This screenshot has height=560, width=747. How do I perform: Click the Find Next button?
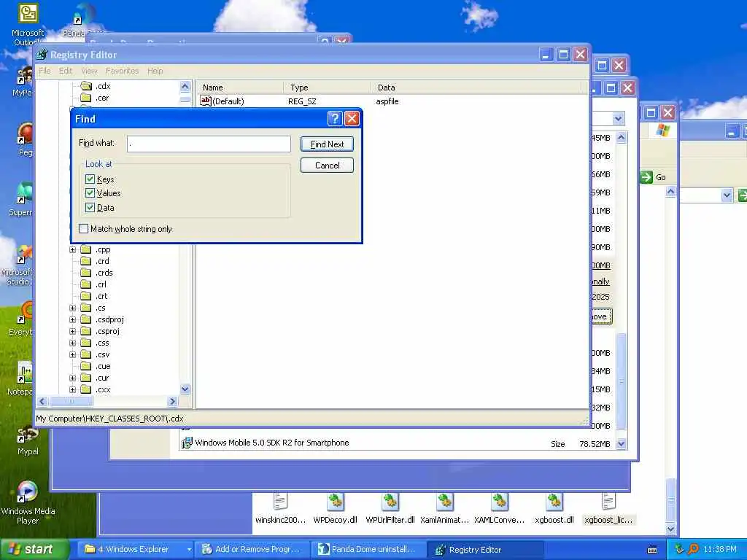tap(327, 144)
